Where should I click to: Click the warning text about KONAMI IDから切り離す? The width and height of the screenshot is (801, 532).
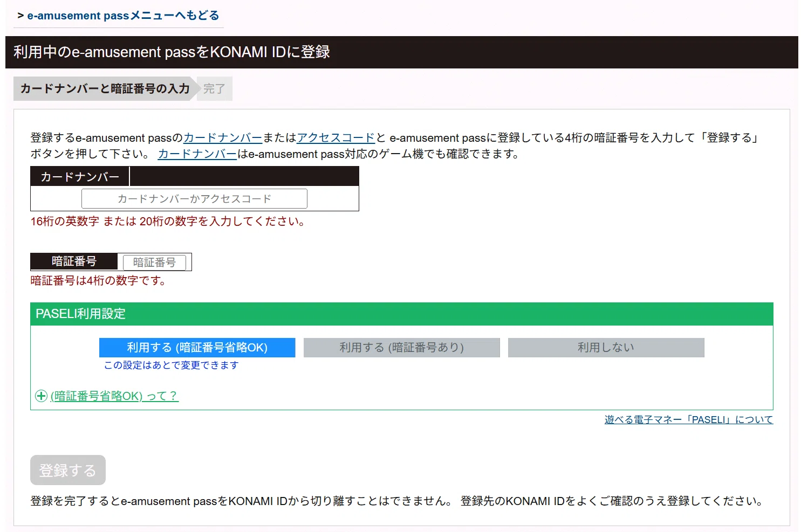pyautogui.click(x=397, y=501)
